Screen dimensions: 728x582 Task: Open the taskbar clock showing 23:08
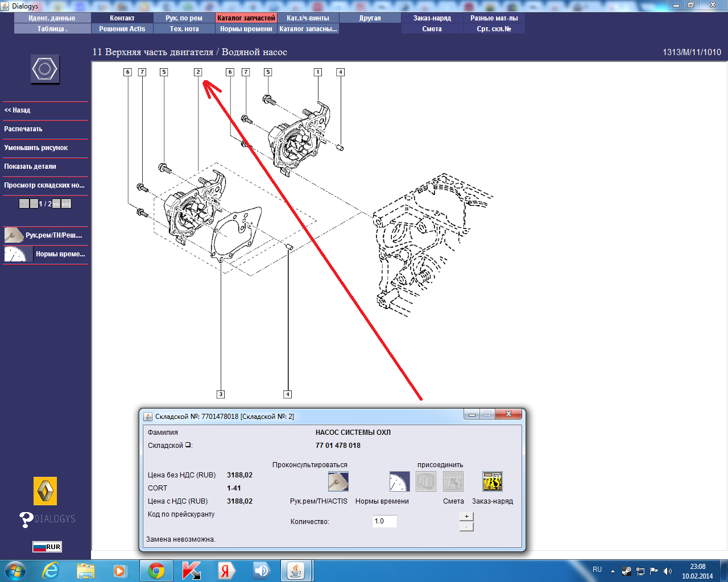click(x=697, y=571)
